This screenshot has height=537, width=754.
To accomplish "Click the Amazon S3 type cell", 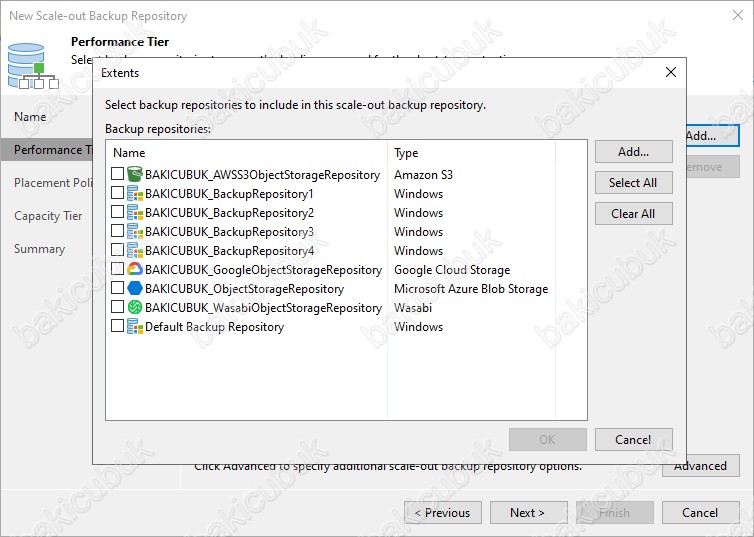I will [x=424, y=175].
